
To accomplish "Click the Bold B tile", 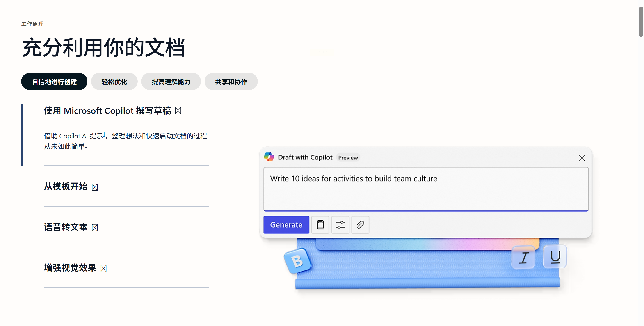I will click(x=297, y=261).
